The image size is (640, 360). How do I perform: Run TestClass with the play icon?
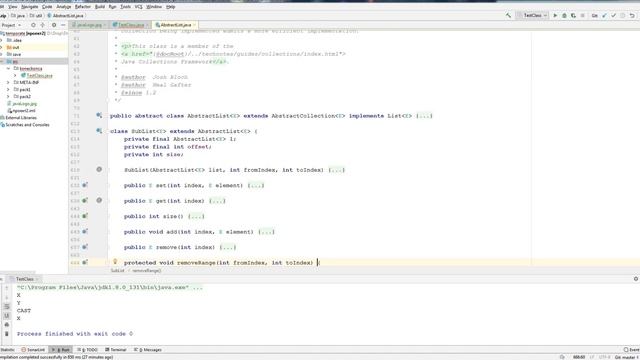(x=555, y=16)
